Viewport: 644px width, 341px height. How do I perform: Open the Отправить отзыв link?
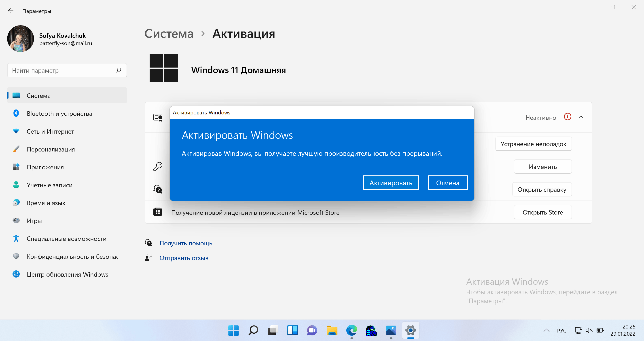click(184, 258)
